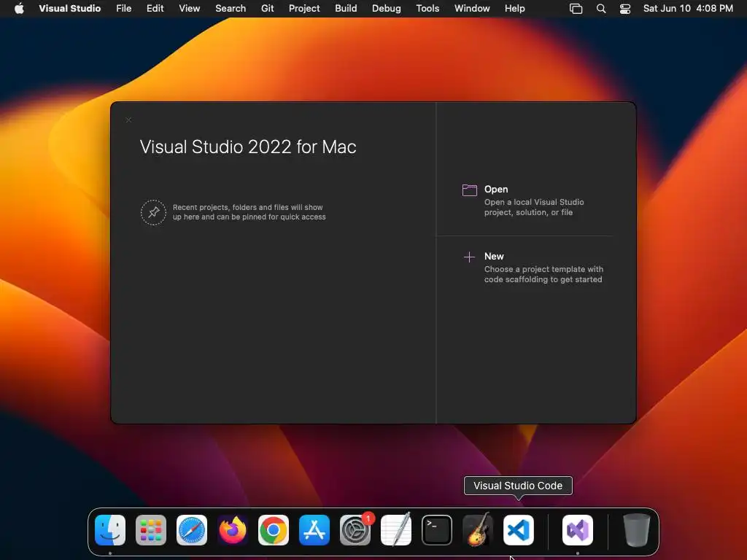Open the File menu

coord(124,8)
